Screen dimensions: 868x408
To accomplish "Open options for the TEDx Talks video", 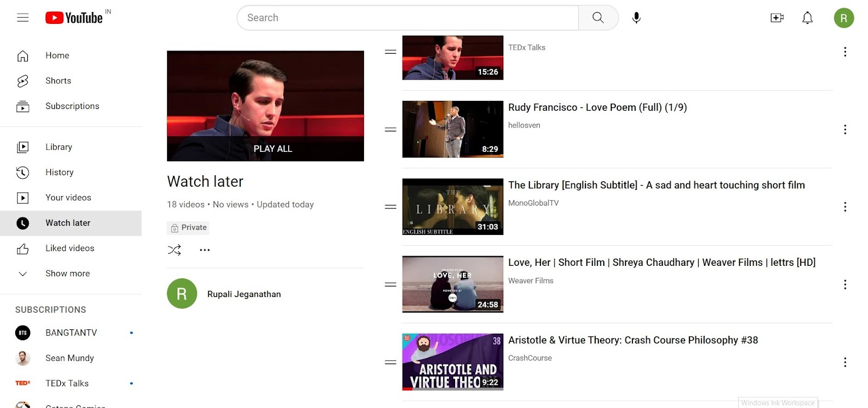I will point(845,52).
